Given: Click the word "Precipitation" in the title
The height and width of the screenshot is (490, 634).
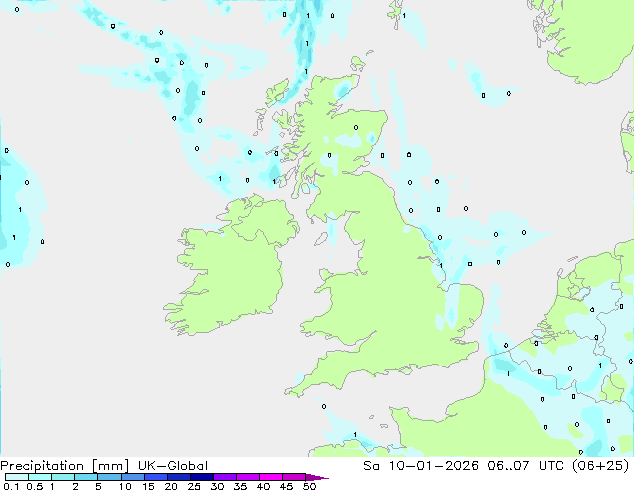Looking at the screenshot, I should click(42, 466).
